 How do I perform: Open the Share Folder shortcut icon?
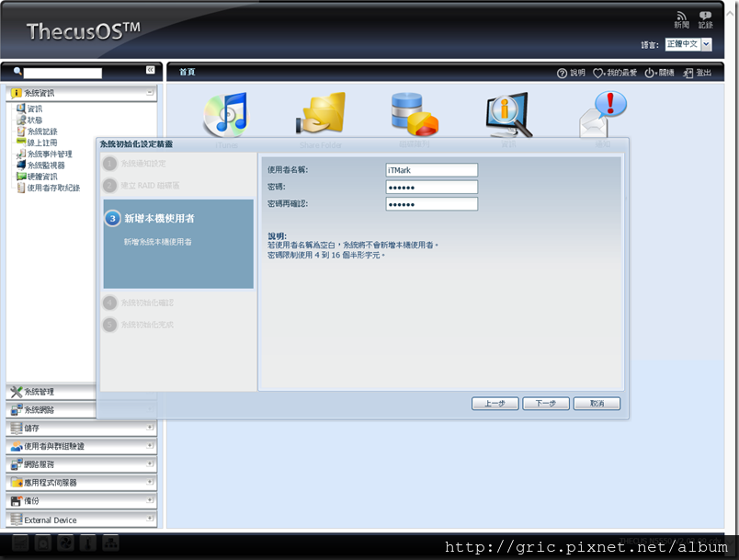(x=321, y=113)
